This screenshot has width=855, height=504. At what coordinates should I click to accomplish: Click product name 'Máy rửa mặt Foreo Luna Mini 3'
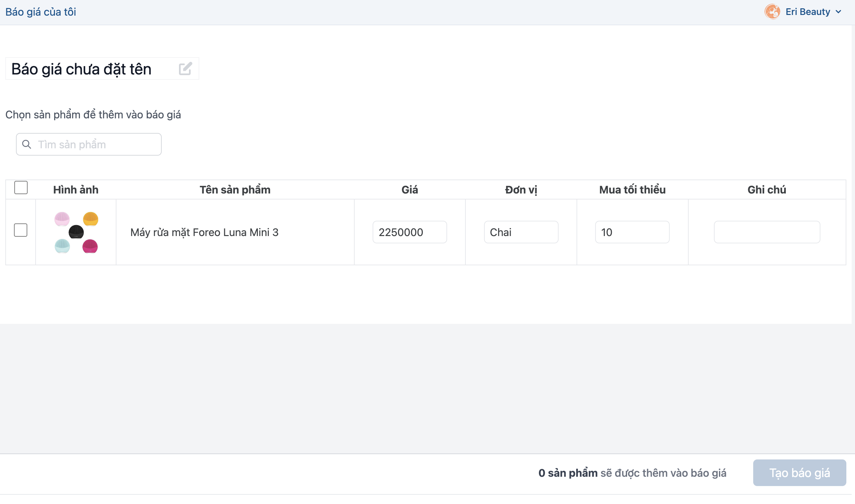[204, 232]
